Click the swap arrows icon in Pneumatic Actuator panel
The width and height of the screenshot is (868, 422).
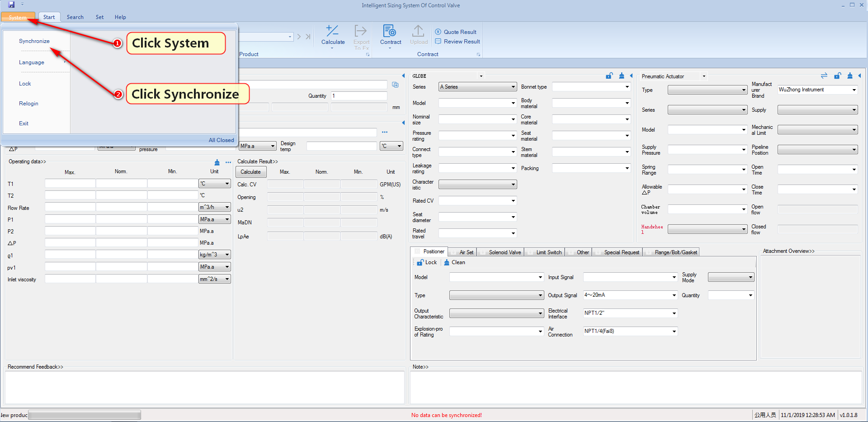pyautogui.click(x=824, y=76)
